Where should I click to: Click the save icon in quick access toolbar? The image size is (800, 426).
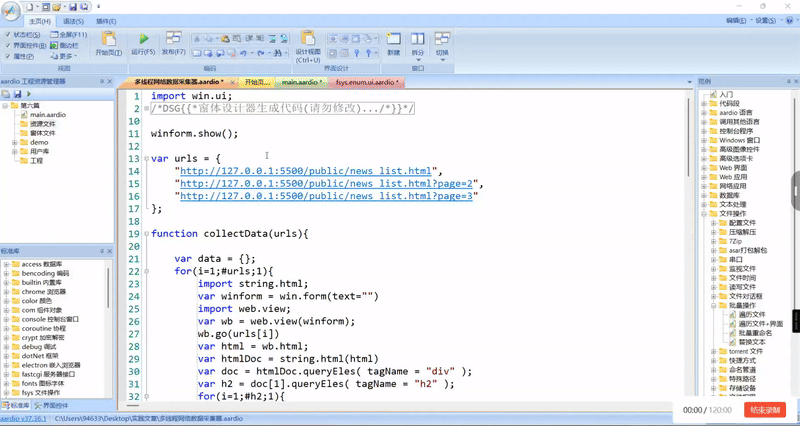point(72,7)
